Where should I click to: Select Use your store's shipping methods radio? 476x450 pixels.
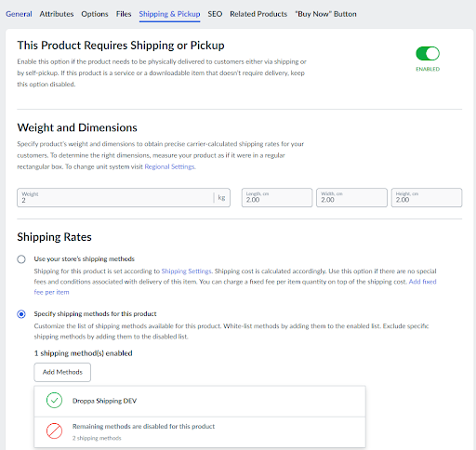pos(21,259)
